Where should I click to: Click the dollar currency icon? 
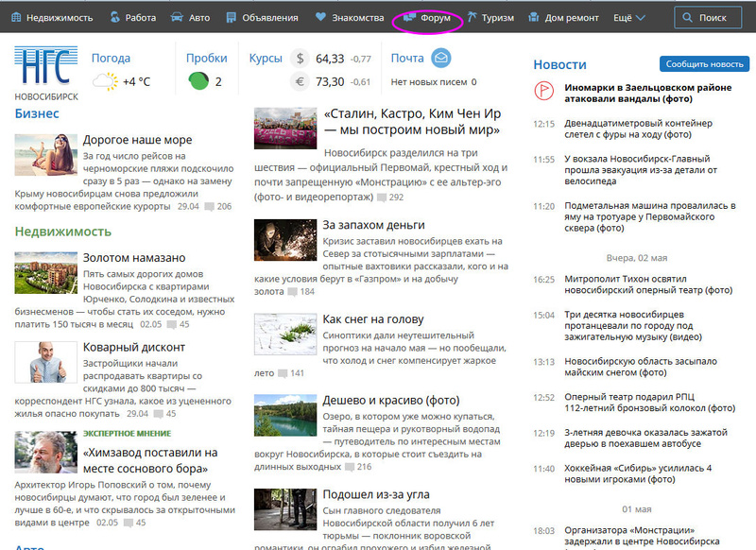[301, 59]
